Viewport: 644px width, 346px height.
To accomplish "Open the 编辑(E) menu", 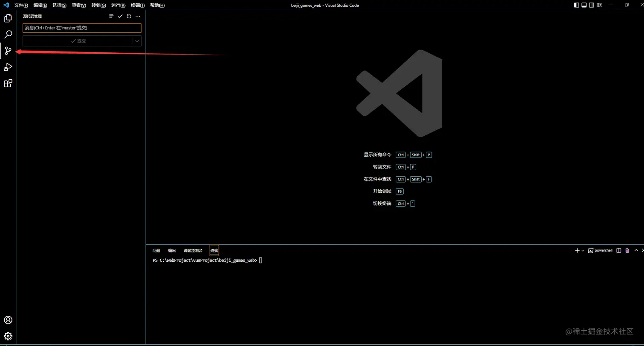I will (40, 5).
